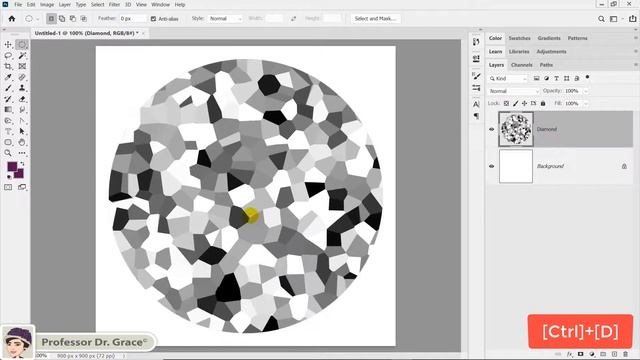Screen dimensions: 640x360
Task: Choose Intersect with selection mode icon
Action: click(x=83, y=18)
